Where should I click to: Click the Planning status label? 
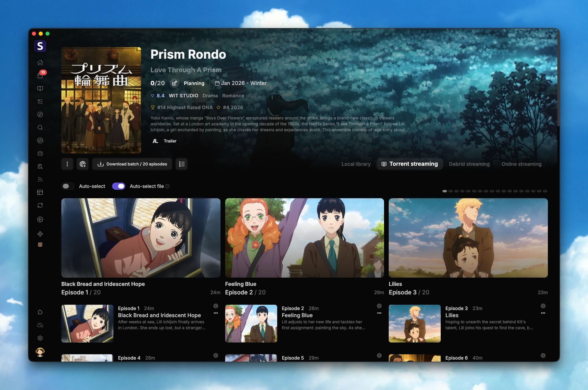point(194,83)
